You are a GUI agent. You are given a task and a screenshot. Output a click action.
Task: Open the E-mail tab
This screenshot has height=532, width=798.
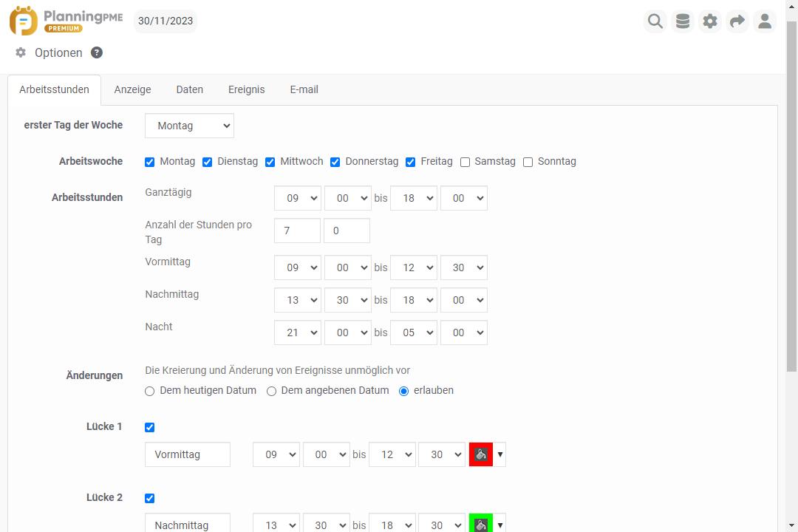[304, 89]
